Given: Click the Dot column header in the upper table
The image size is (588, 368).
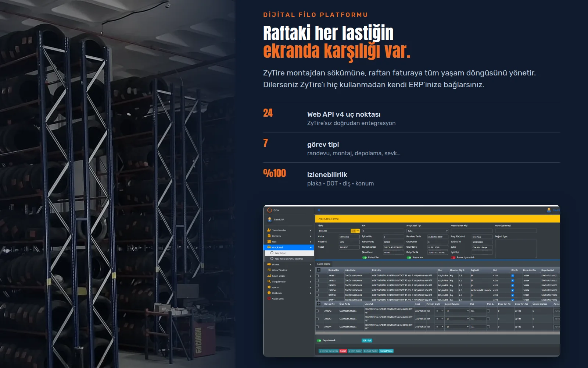Looking at the screenshot, I should [495, 270].
